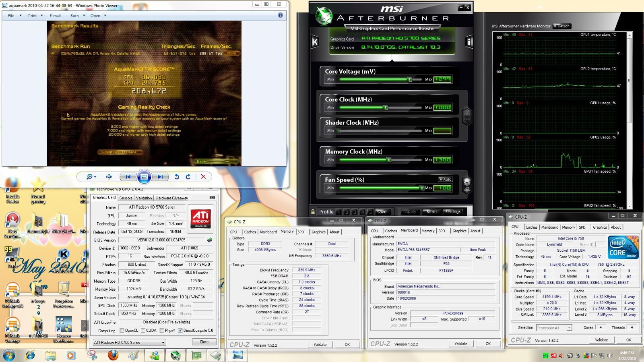Open Snipping Tool from taskbar
The image size is (644, 362).
(92, 356)
